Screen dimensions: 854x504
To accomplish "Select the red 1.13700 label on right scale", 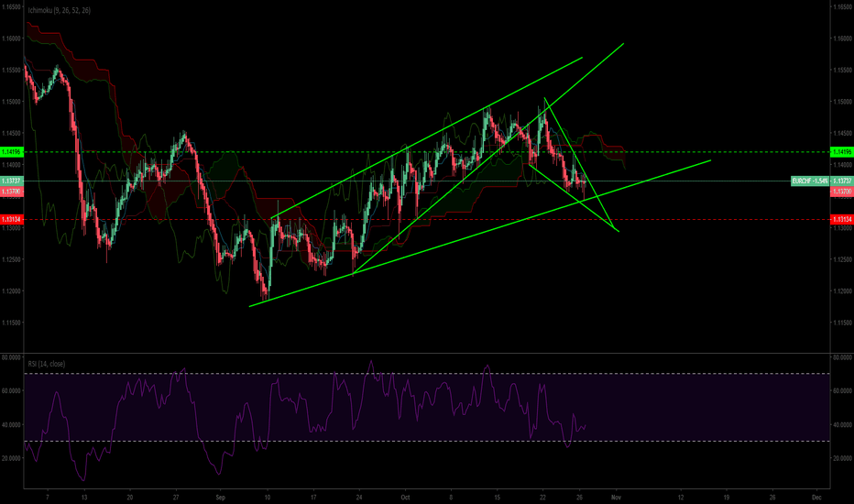I will [x=841, y=192].
